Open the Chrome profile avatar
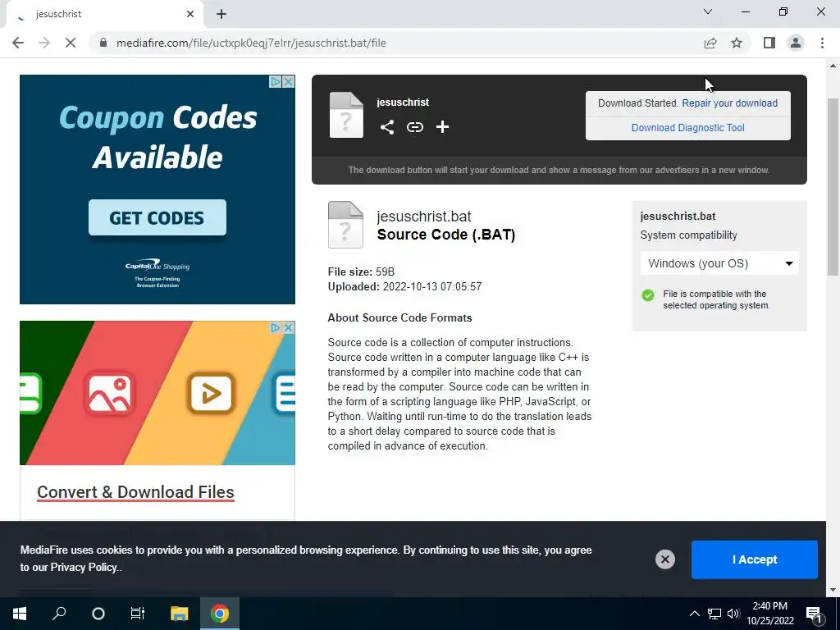 coord(796,43)
